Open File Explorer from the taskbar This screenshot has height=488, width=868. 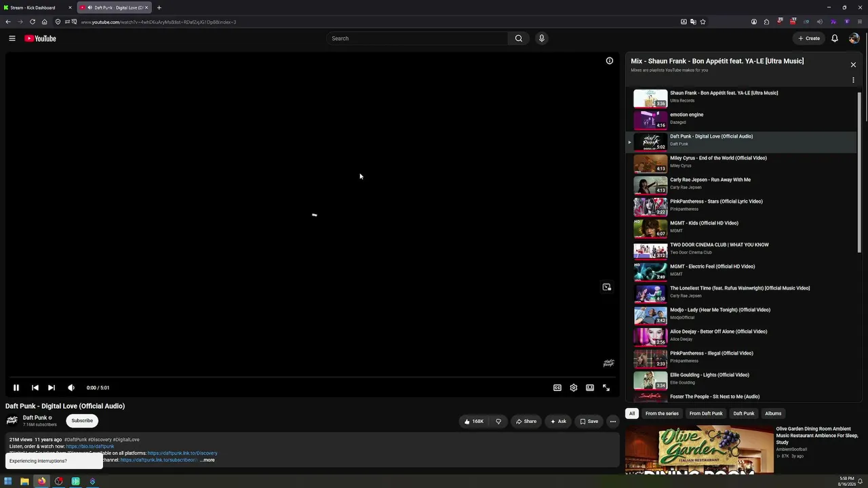point(24,482)
